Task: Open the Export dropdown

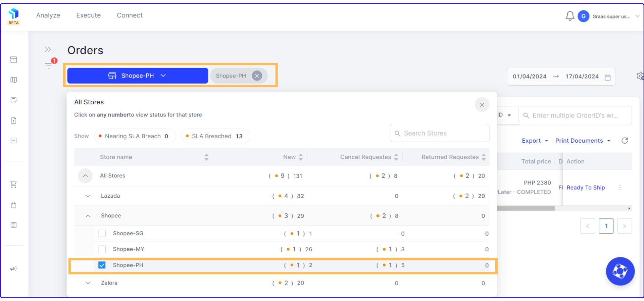Action: [535, 141]
